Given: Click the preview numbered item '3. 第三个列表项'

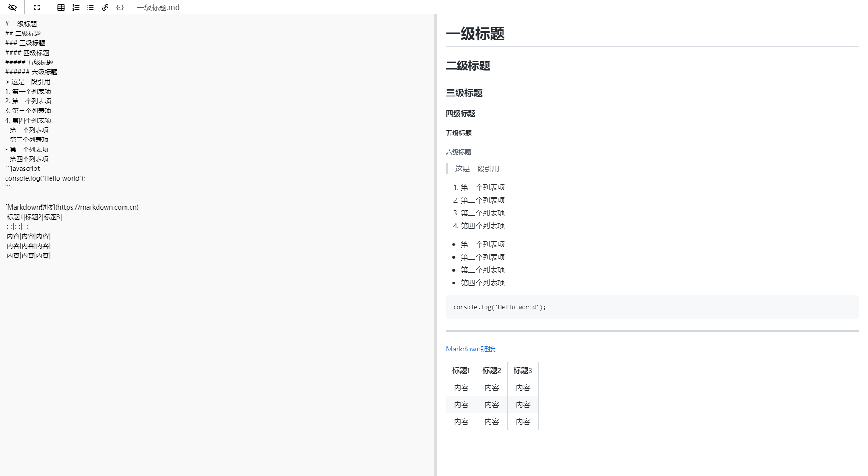Looking at the screenshot, I should [x=479, y=213].
